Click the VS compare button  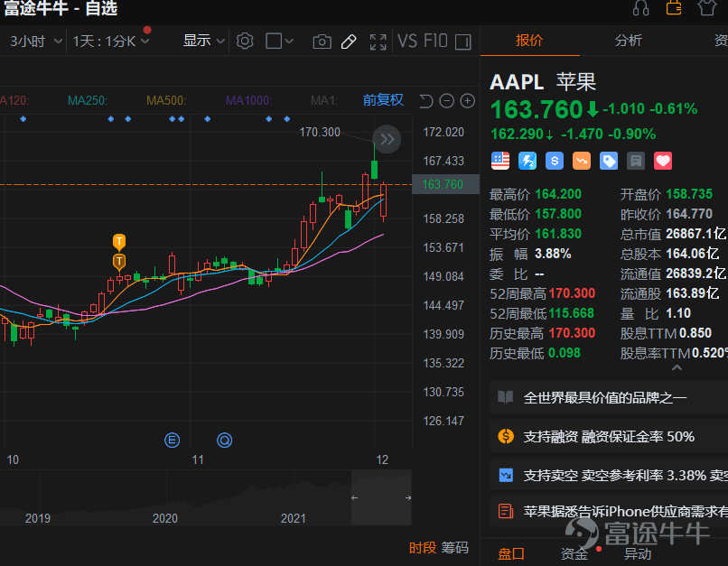[407, 42]
